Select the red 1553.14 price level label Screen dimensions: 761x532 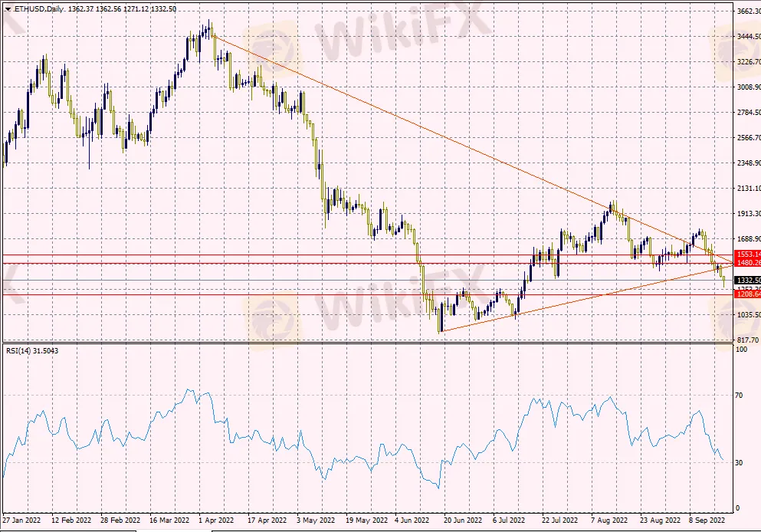(747, 254)
